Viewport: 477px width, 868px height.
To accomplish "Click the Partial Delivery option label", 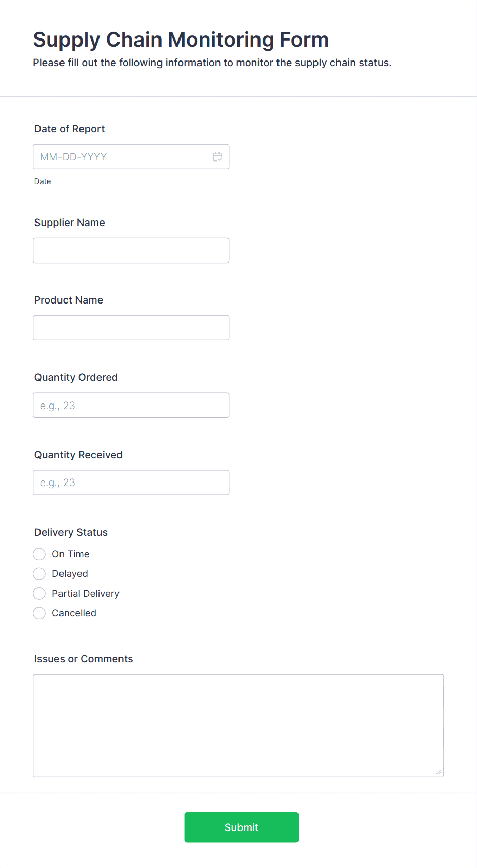I will (x=86, y=594).
